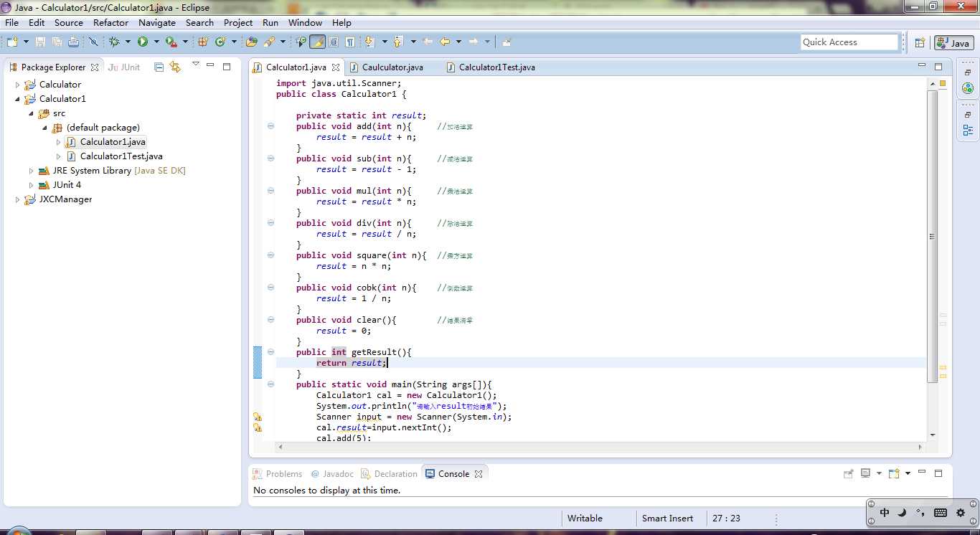Open Package Explorer View Menu triangle
The image size is (980, 535).
pyautogui.click(x=195, y=65)
